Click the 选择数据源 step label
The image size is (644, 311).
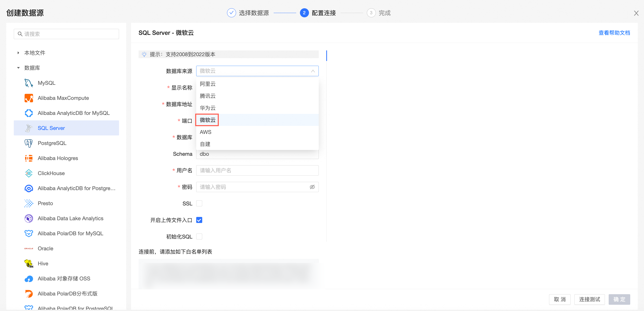point(254,13)
